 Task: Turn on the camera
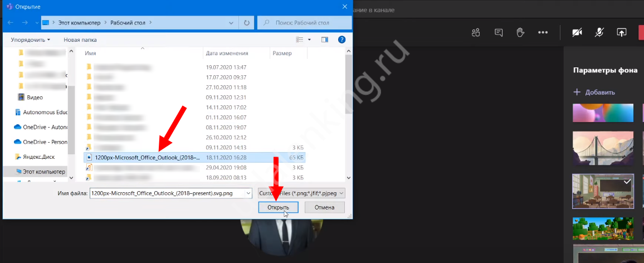tap(577, 32)
